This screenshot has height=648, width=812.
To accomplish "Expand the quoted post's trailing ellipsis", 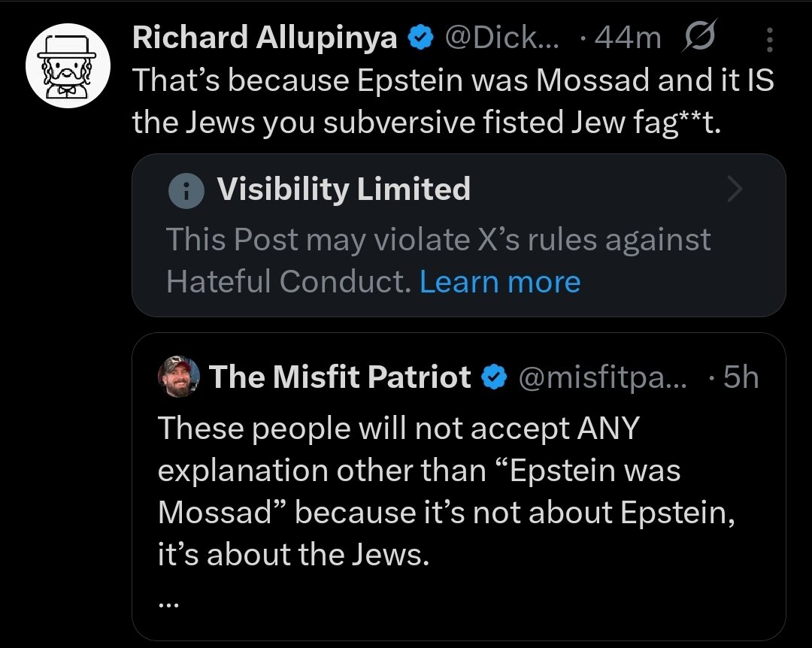I will (x=169, y=600).
